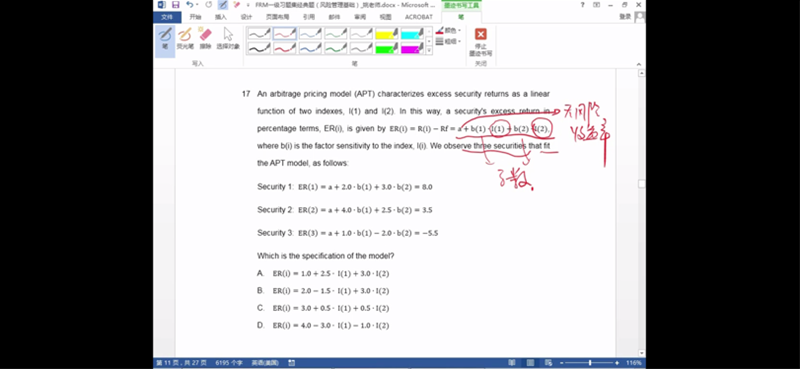
Task: Pick the magenta highlighter pen style
Action: 412,48
